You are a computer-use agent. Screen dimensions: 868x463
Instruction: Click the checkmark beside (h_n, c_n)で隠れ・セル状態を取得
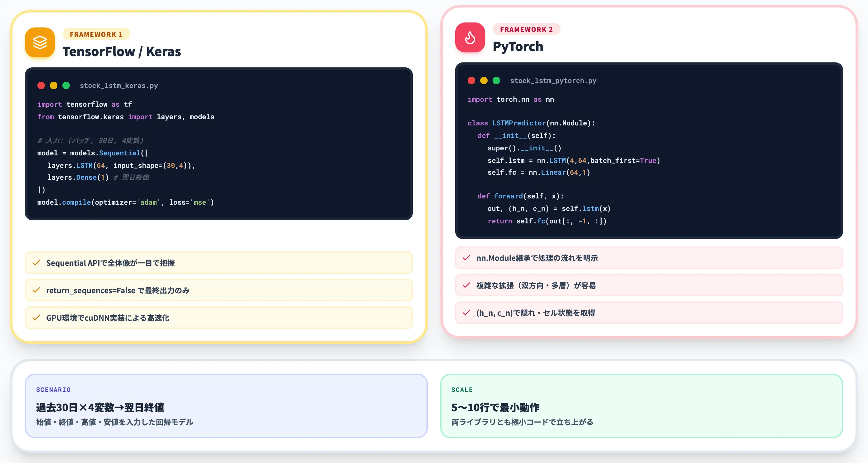click(x=466, y=313)
